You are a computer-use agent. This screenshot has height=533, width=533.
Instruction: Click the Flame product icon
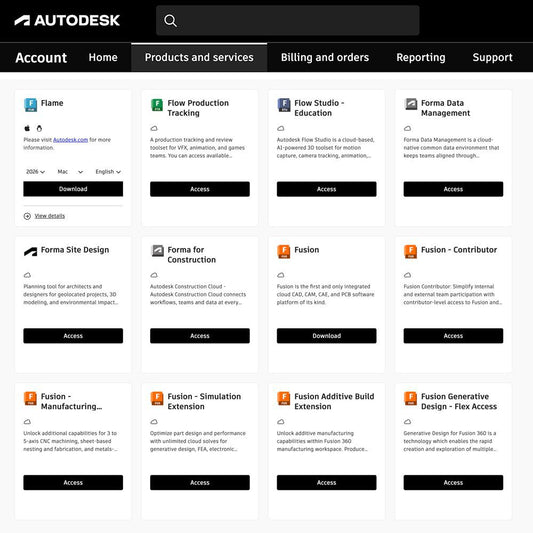tap(31, 105)
